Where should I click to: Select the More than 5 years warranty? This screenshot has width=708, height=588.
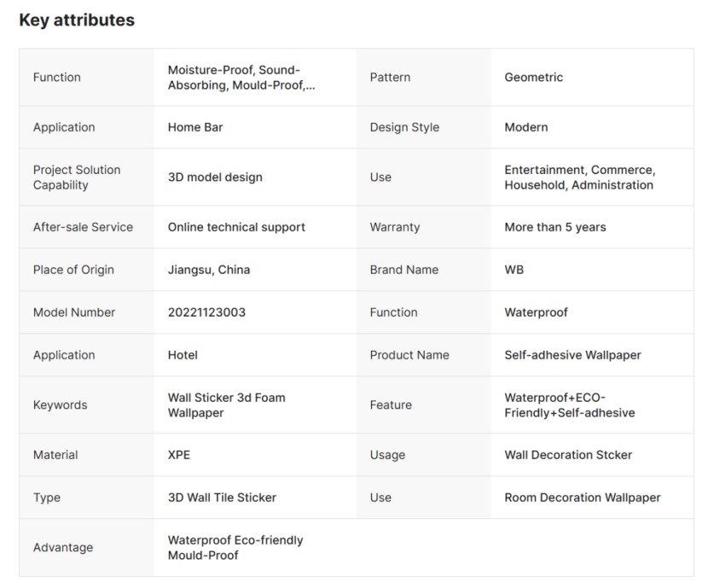pos(555,227)
